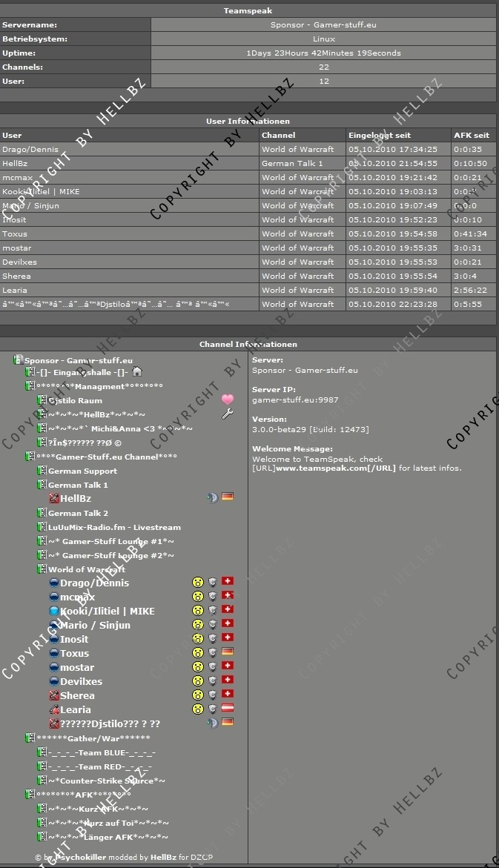
Task: Click the blue talking indicator for Kooki/Ilitiel
Action: [54, 611]
